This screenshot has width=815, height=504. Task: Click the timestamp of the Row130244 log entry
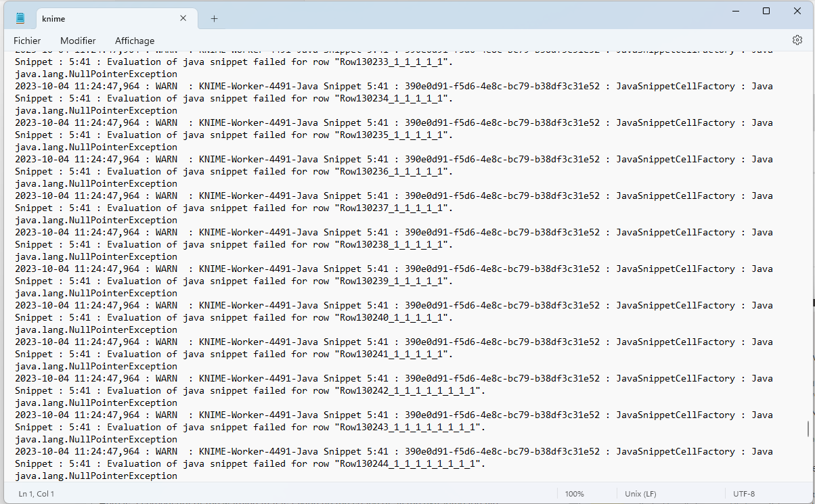(77, 451)
